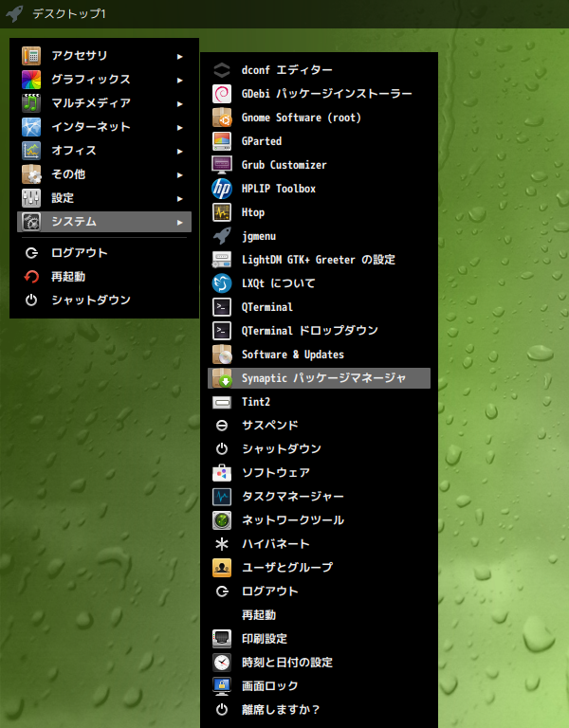Select ログアウト in the system submenu

pos(319,591)
